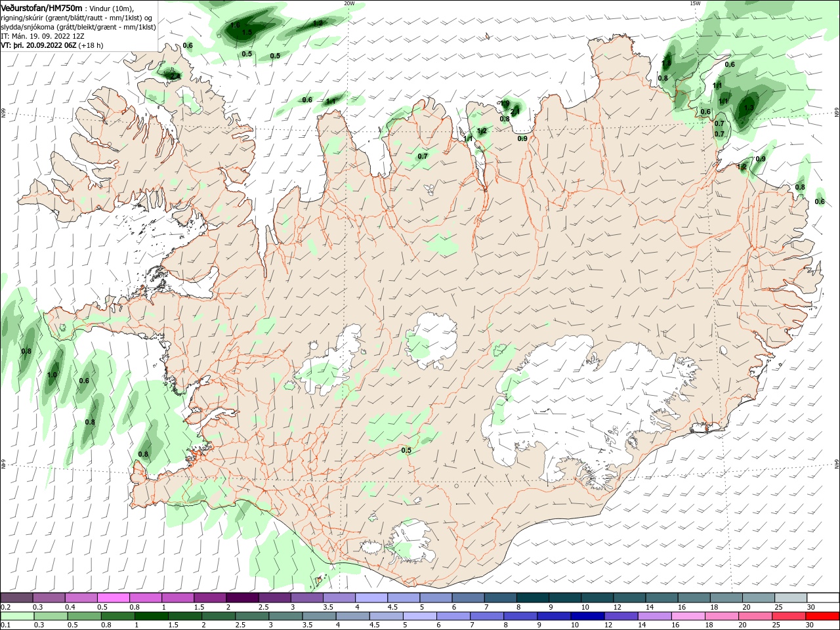Pick the lavender rain swatch labeled 14

point(655,616)
